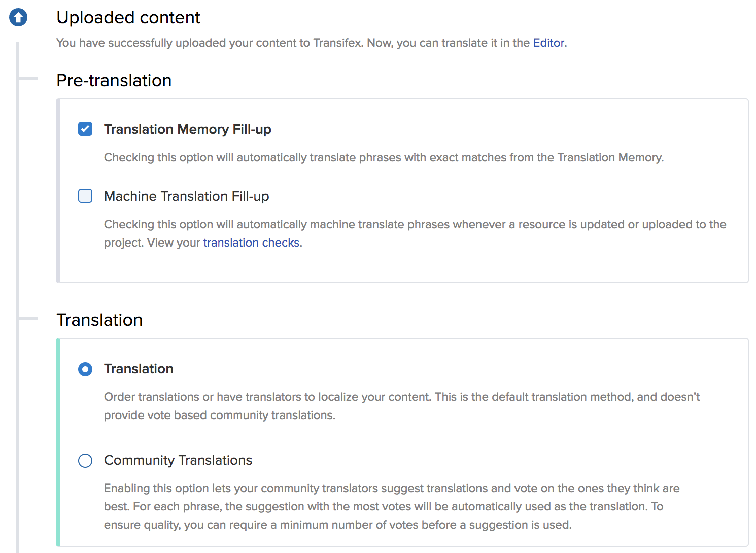
Task: Click the Pre-translation step connector tick
Action: (x=28, y=79)
